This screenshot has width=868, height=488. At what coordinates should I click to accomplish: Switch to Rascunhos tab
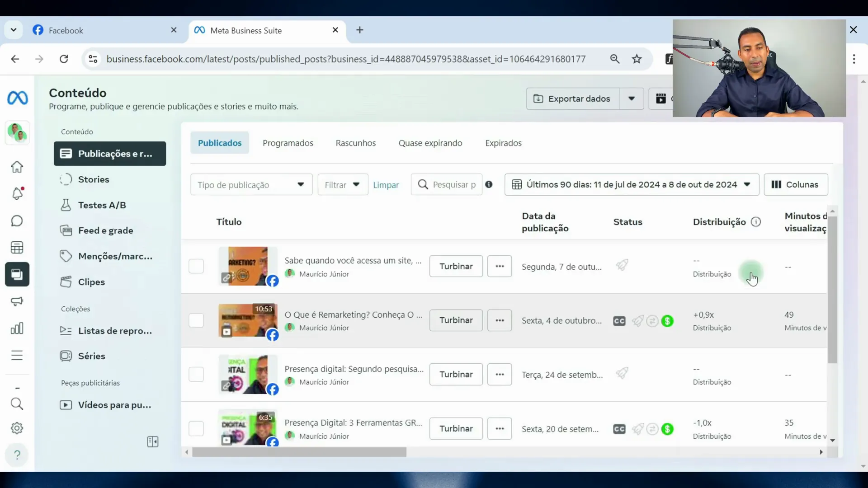tap(356, 143)
